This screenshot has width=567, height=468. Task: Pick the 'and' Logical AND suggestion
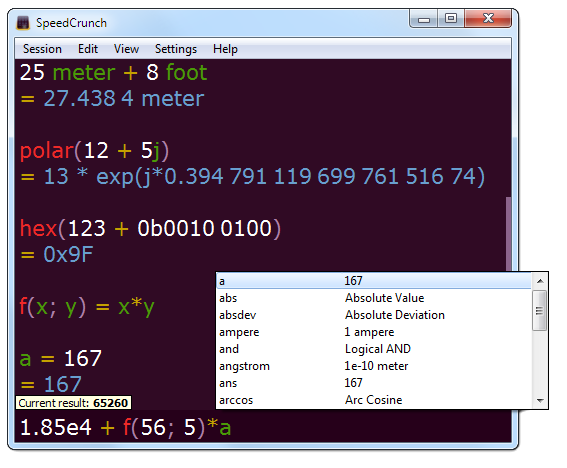[x=374, y=349]
